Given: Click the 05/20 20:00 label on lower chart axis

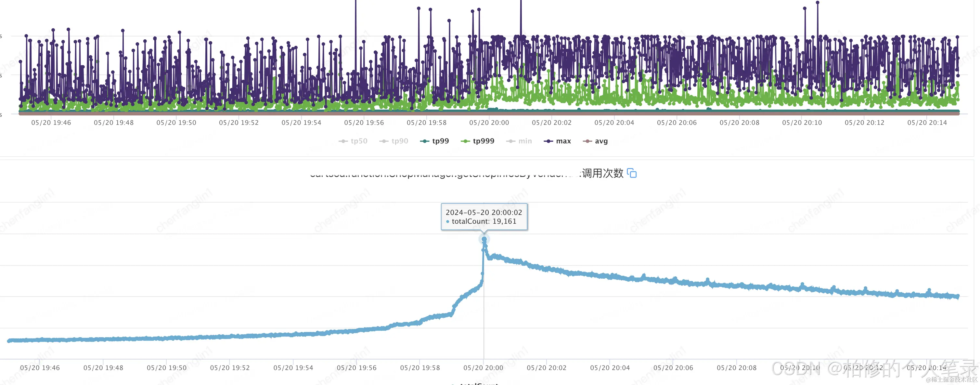Looking at the screenshot, I should pos(483,368).
